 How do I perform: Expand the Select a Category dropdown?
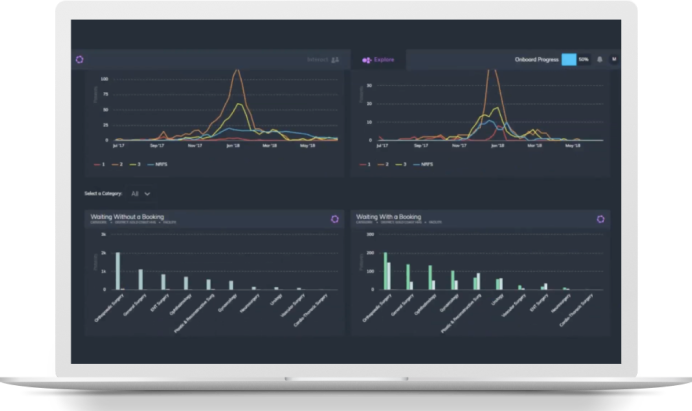(x=141, y=193)
